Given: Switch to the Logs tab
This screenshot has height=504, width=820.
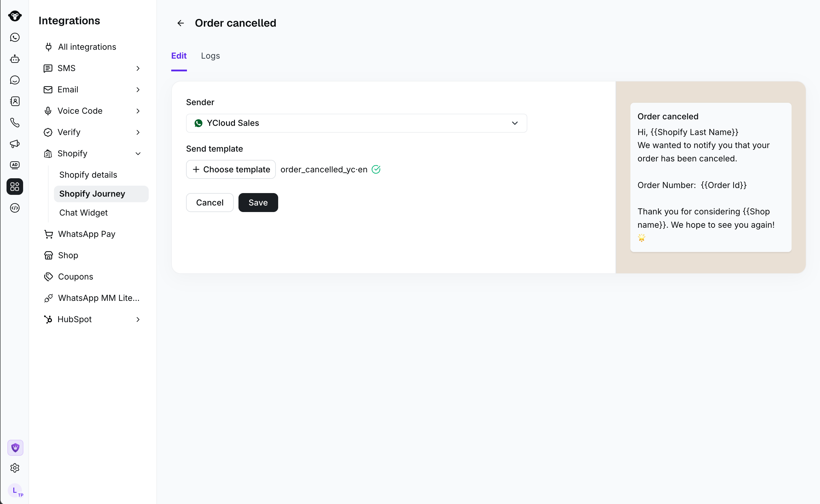Looking at the screenshot, I should click(x=210, y=56).
